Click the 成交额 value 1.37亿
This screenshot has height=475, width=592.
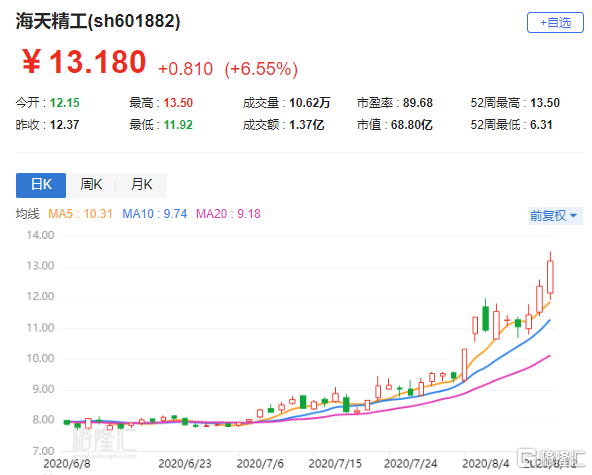click(x=307, y=125)
